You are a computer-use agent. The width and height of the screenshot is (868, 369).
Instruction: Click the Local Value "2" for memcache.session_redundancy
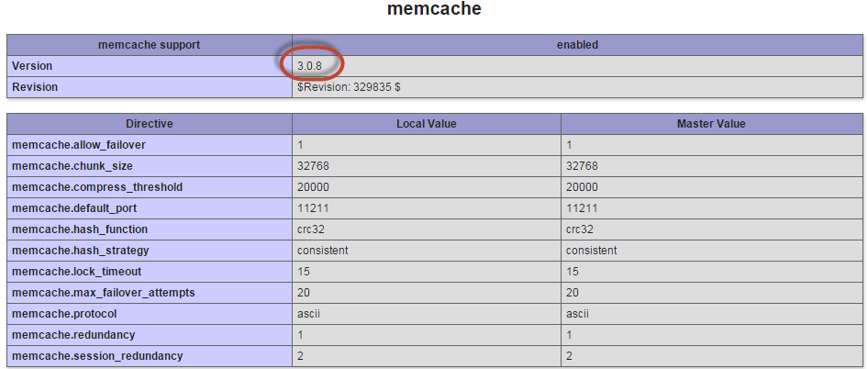point(300,356)
